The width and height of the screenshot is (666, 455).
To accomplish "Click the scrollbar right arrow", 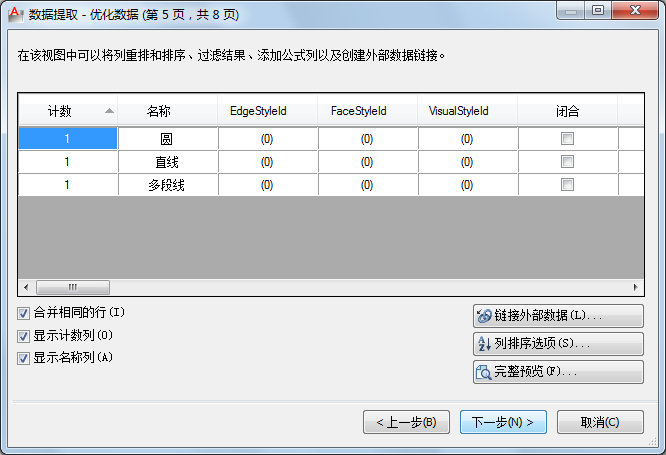I will click(635, 287).
